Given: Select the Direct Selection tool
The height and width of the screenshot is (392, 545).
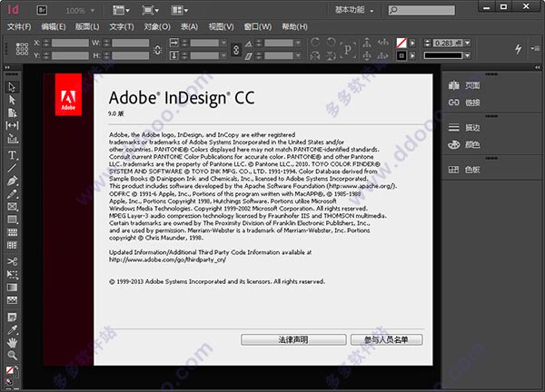Looking at the screenshot, I should click(x=12, y=100).
